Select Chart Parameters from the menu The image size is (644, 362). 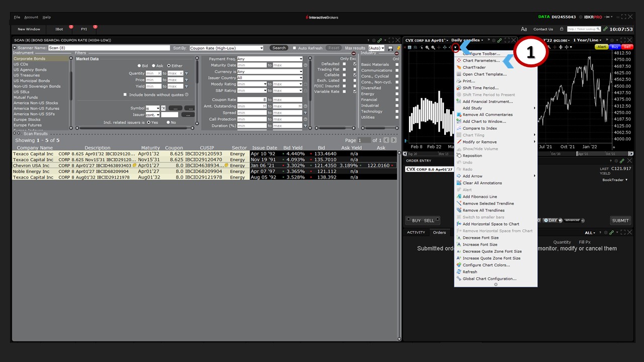click(x=481, y=61)
